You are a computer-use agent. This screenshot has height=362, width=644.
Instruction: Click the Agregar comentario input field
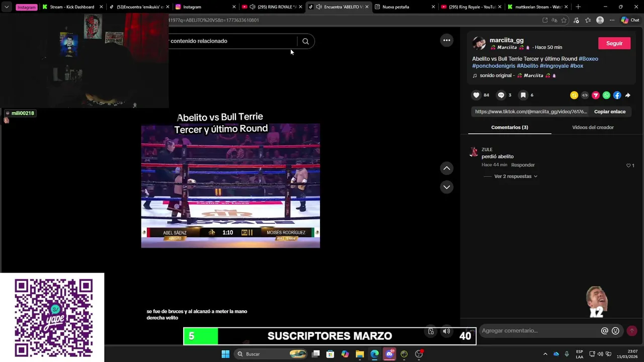538,331
